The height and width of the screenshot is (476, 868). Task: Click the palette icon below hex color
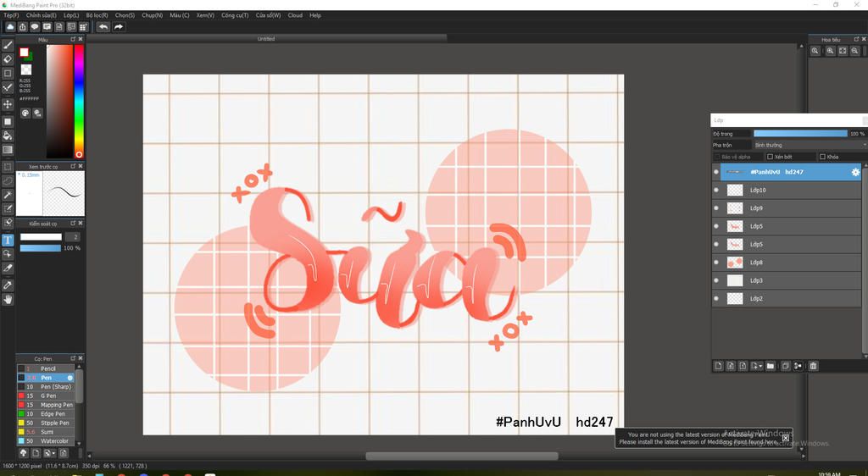click(25, 113)
